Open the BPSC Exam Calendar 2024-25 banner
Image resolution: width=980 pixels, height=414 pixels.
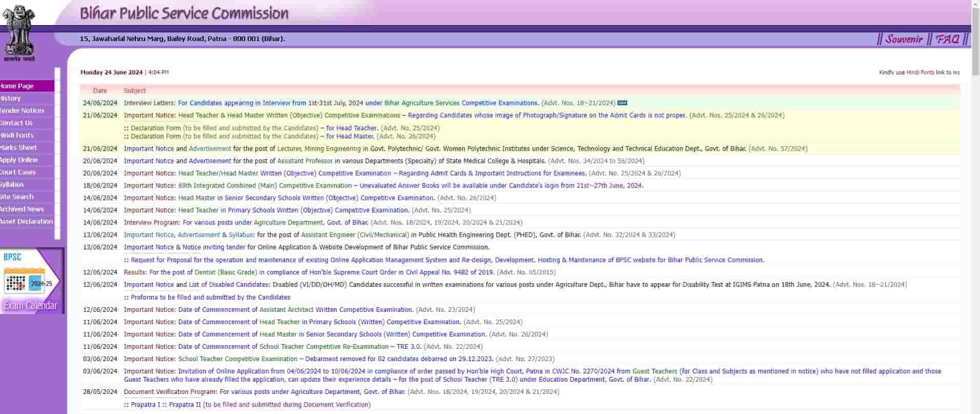(32, 281)
